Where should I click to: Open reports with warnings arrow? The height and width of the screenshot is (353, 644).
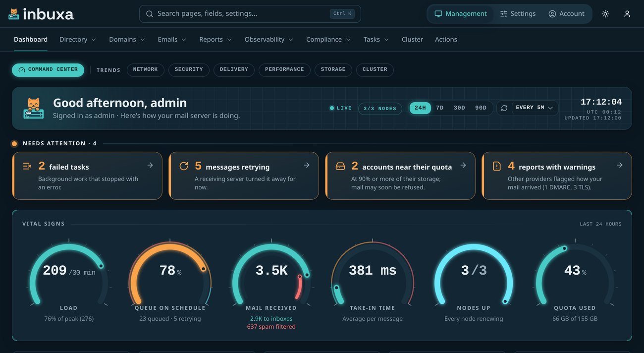click(620, 165)
